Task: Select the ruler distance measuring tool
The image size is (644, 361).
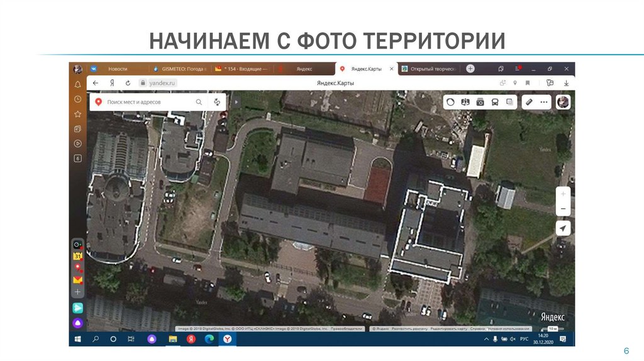Action: (529, 101)
